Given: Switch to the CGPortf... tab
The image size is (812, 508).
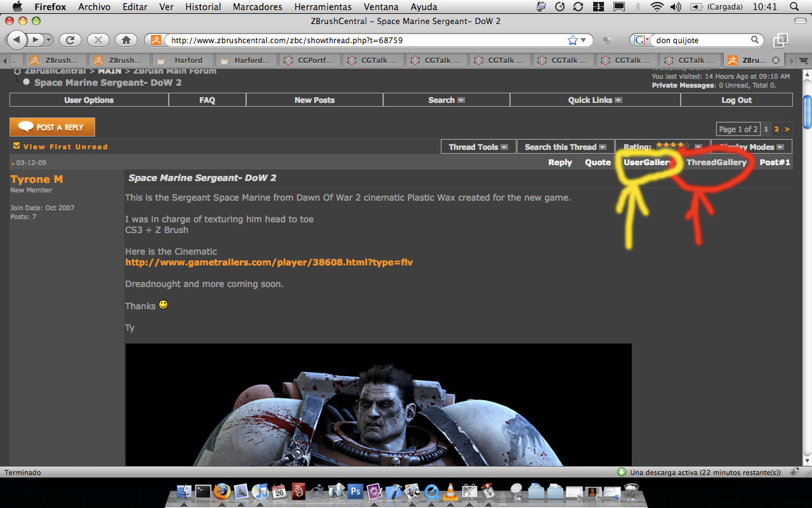Looking at the screenshot, I should 311,60.
